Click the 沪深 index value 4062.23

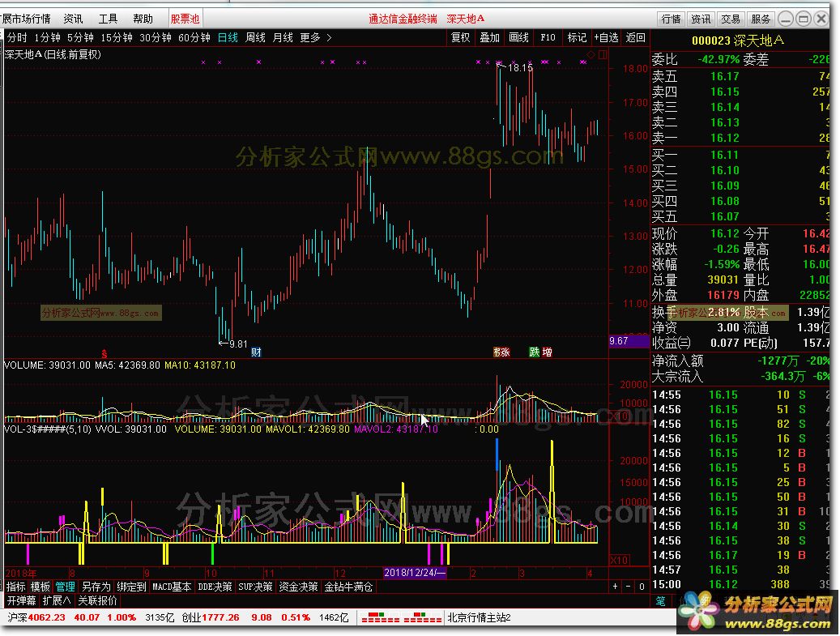(47, 617)
